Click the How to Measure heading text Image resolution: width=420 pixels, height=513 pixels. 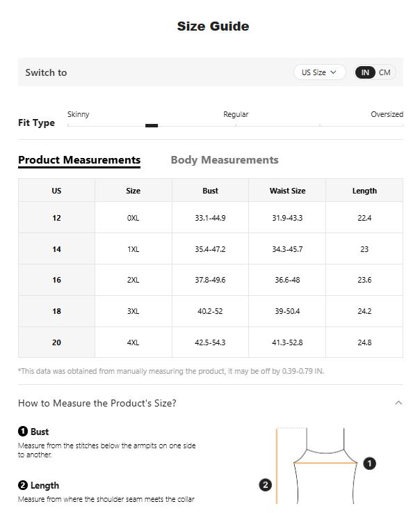click(97, 403)
